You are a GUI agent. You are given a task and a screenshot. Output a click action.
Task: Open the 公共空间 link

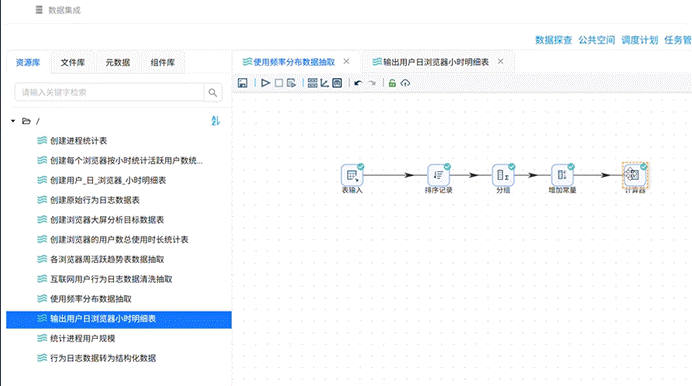click(597, 40)
